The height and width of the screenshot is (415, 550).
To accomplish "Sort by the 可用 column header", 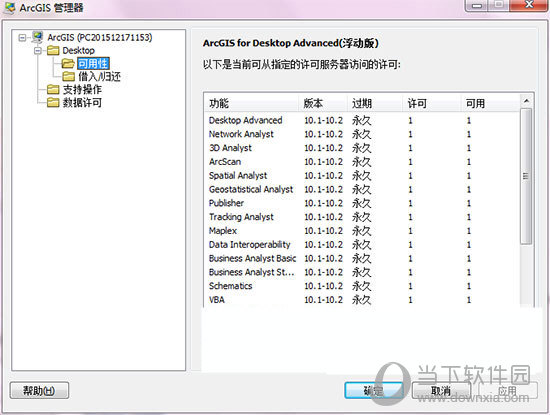I will (x=490, y=103).
